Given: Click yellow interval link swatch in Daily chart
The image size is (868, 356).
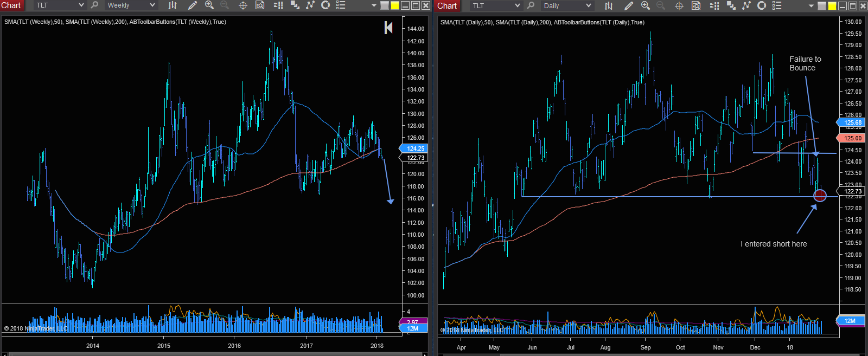Looking at the screenshot, I should tap(832, 5).
